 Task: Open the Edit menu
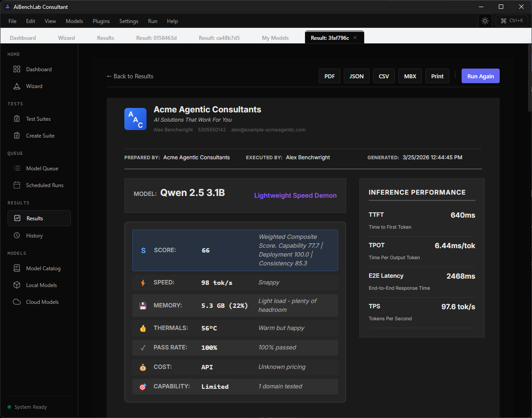[x=31, y=21]
